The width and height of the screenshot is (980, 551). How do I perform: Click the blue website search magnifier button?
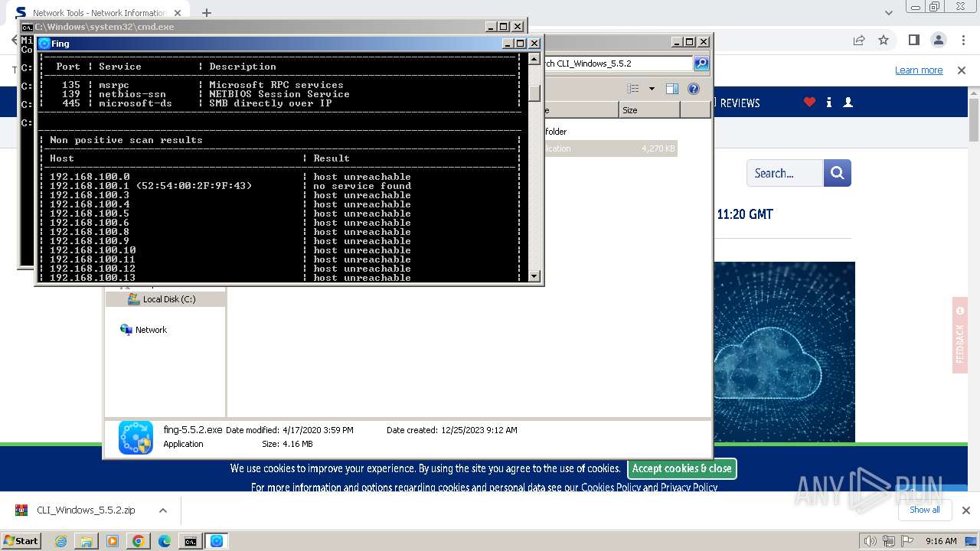coord(838,173)
